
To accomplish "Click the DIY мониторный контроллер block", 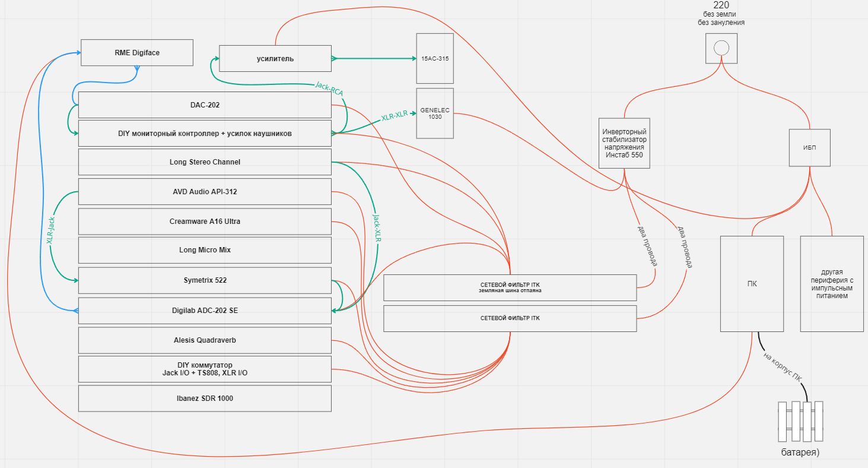I will click(205, 134).
